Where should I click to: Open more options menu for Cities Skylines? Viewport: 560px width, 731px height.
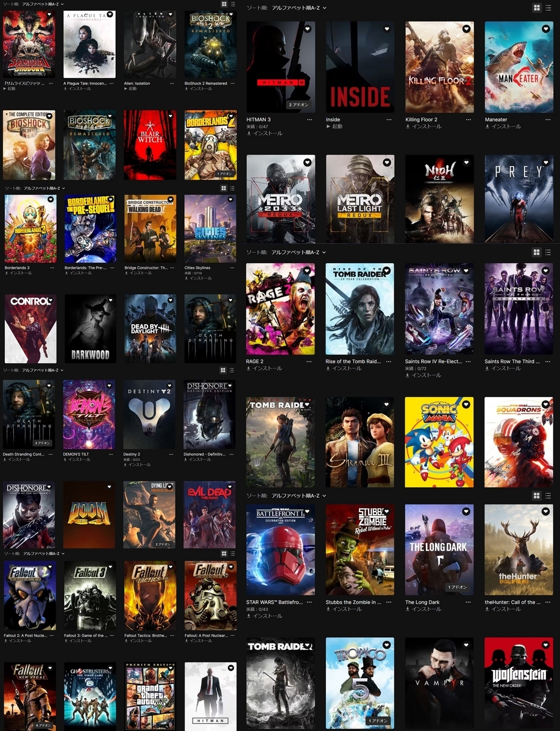pyautogui.click(x=232, y=267)
